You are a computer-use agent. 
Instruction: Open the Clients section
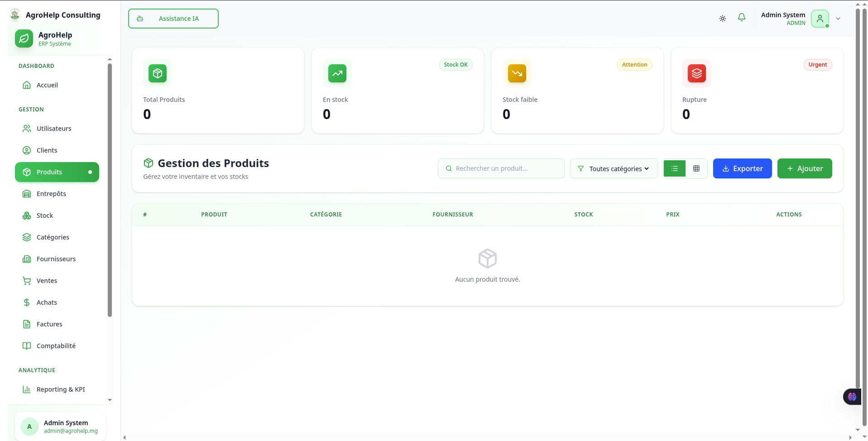point(47,150)
